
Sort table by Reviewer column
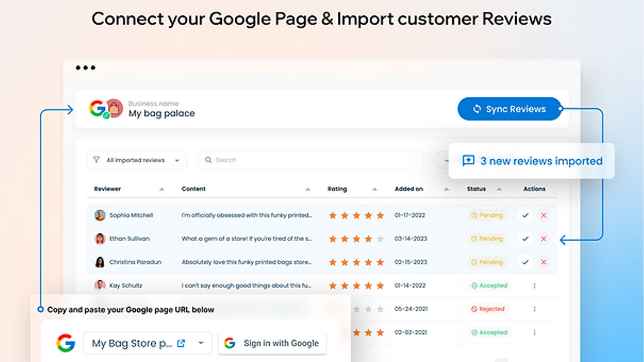[161, 189]
